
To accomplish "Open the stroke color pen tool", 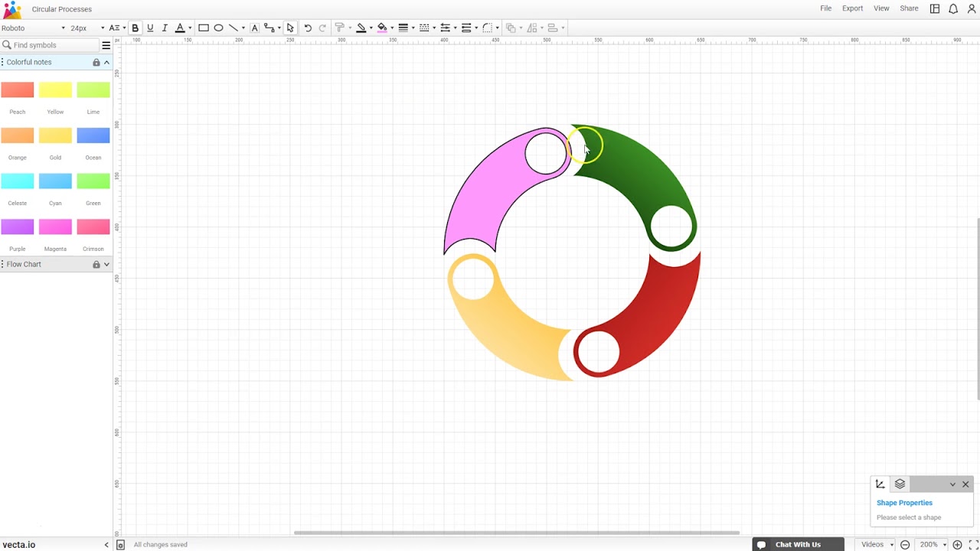I will 361,28.
